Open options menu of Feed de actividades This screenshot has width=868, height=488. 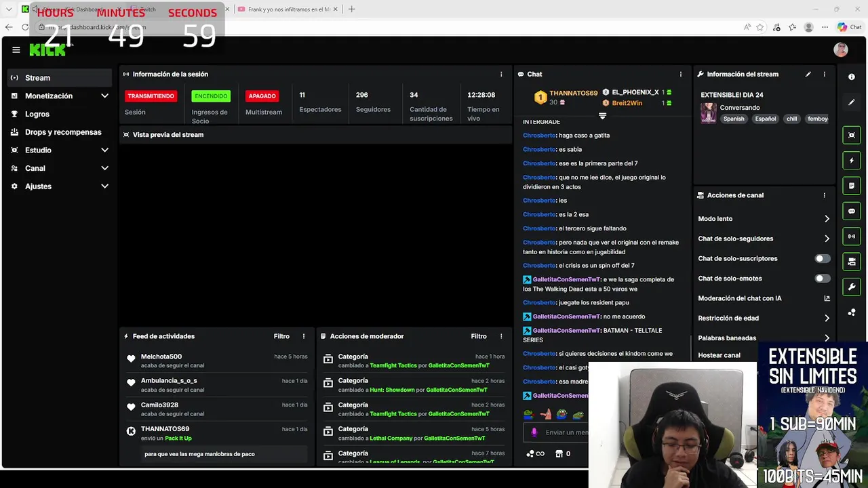pos(304,336)
